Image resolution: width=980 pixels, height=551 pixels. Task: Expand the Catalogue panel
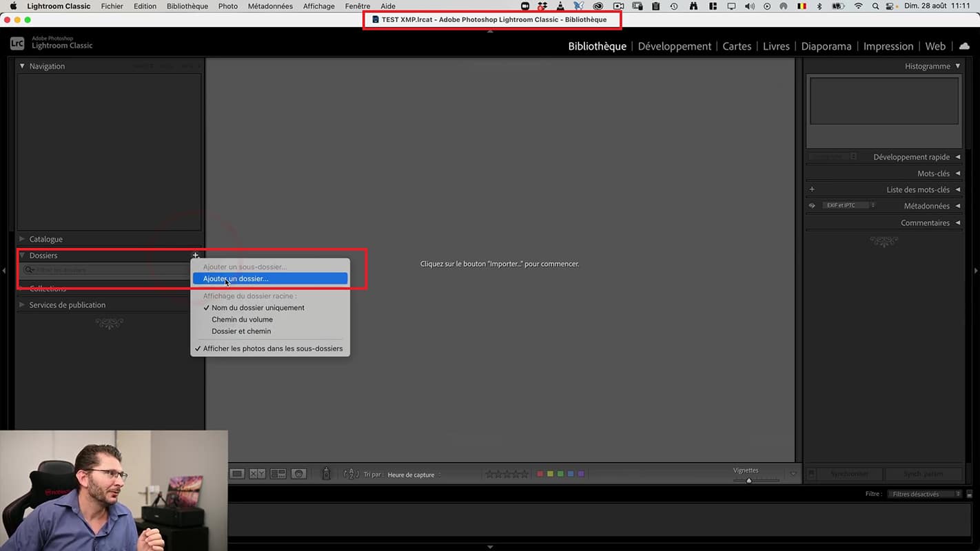coord(22,239)
